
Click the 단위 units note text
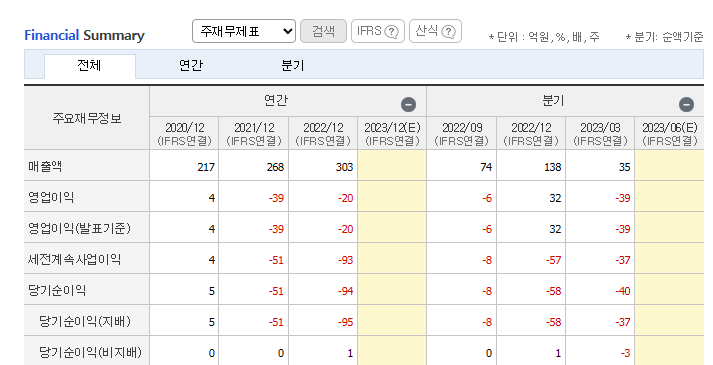coord(544,37)
